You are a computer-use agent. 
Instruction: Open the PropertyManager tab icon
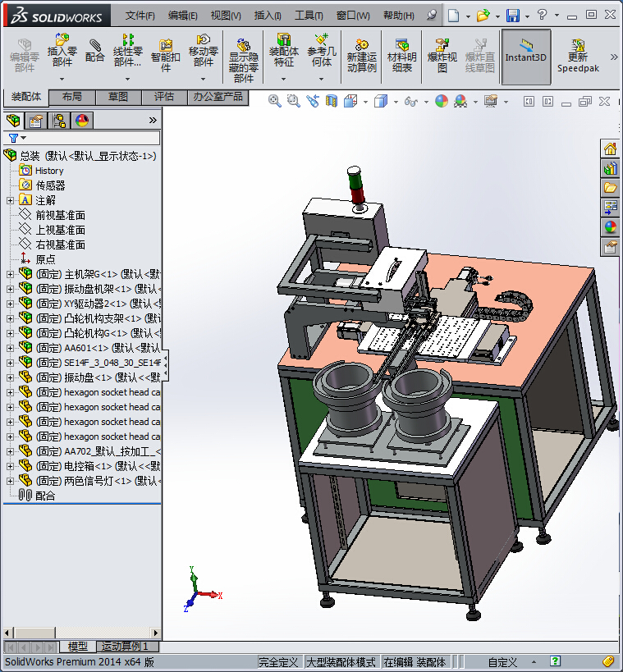(x=36, y=121)
